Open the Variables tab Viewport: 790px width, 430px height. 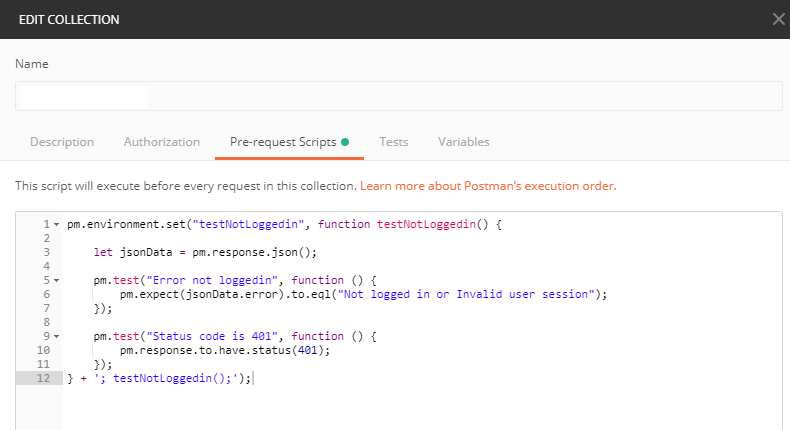tap(464, 142)
